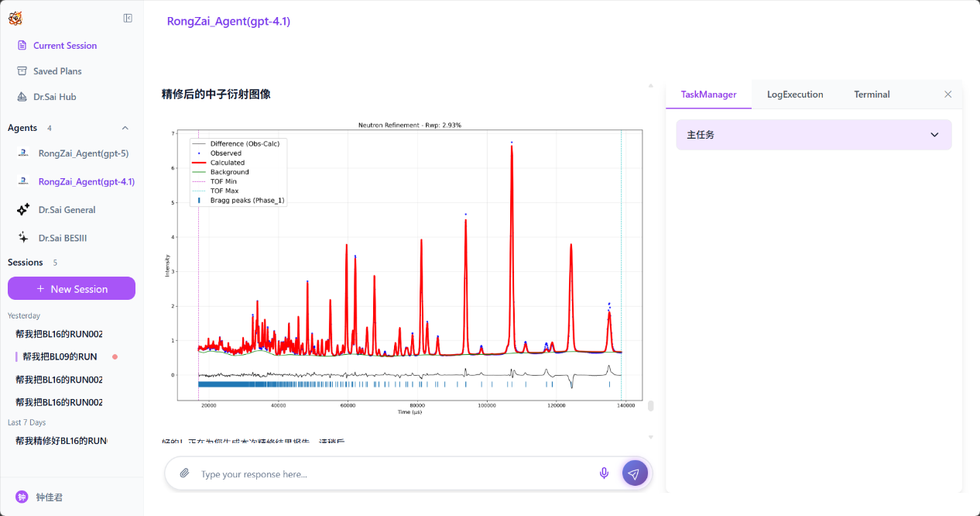
Task: Open the 帮我把BL09的RUN session
Action: pyautogui.click(x=60, y=357)
